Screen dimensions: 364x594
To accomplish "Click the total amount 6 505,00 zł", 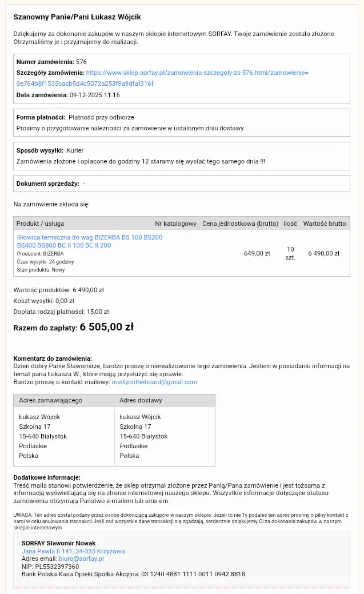I will coord(106,327).
